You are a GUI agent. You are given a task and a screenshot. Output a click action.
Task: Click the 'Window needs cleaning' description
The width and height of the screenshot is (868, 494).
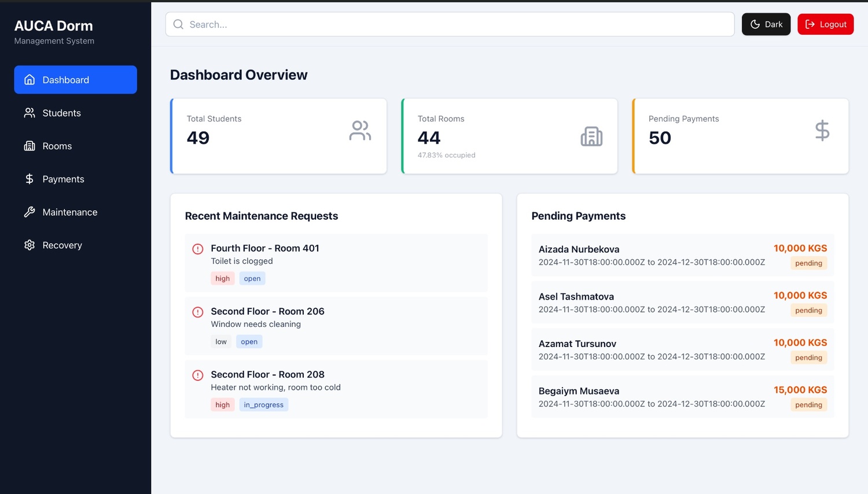click(256, 324)
